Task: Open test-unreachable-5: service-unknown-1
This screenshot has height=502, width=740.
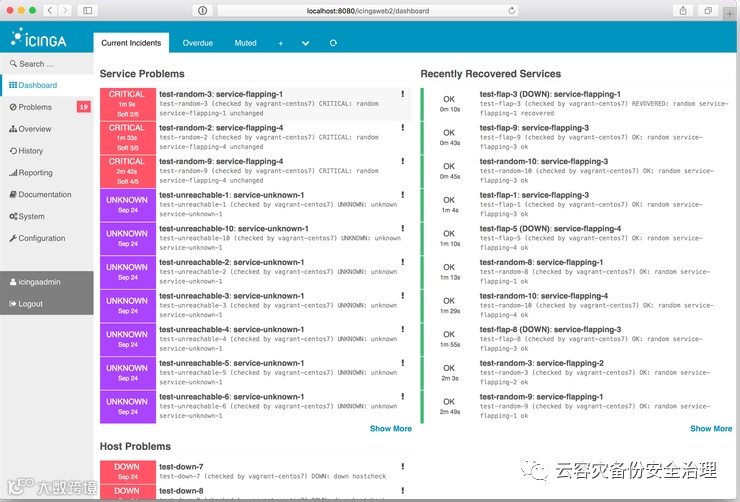Action: (231, 363)
